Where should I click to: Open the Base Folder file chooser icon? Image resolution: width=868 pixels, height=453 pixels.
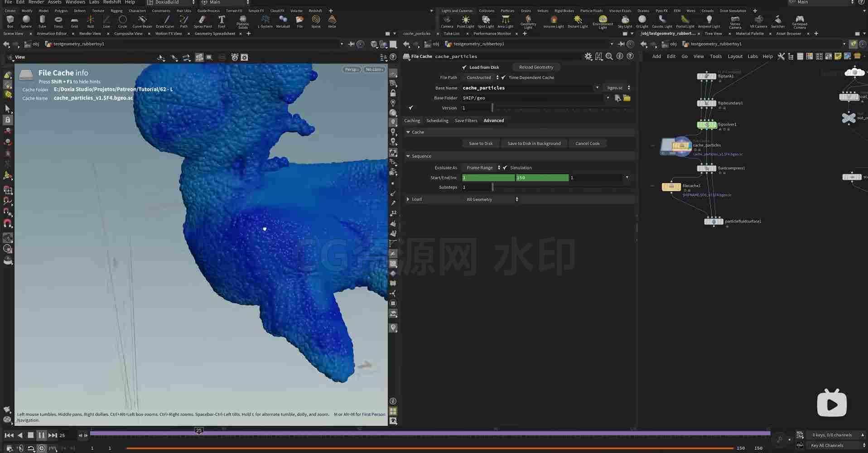tap(627, 98)
